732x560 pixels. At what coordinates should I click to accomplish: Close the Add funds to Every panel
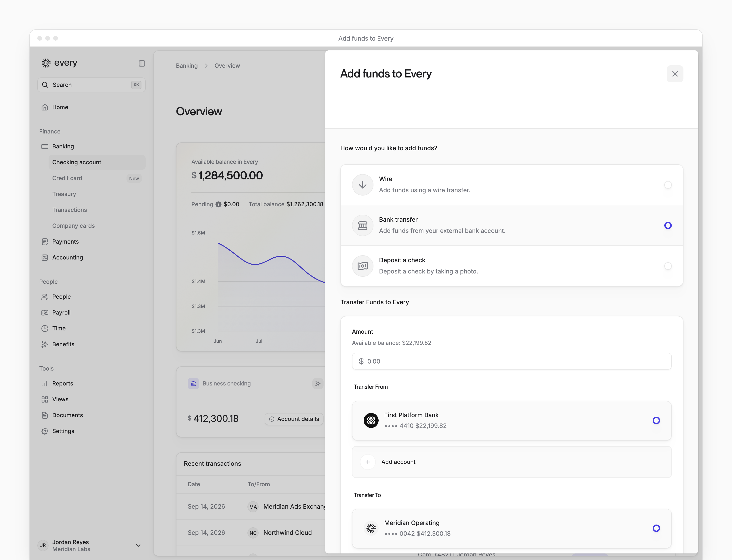675,74
